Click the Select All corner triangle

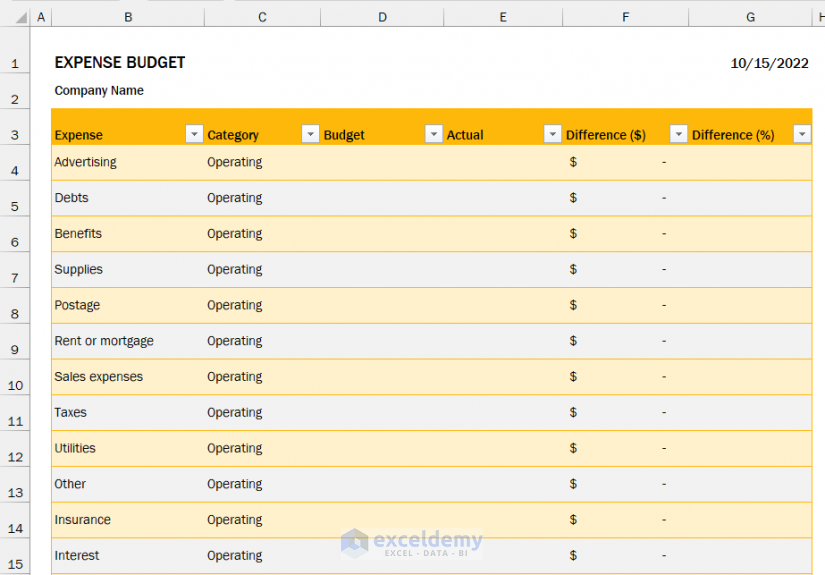pos(21,18)
